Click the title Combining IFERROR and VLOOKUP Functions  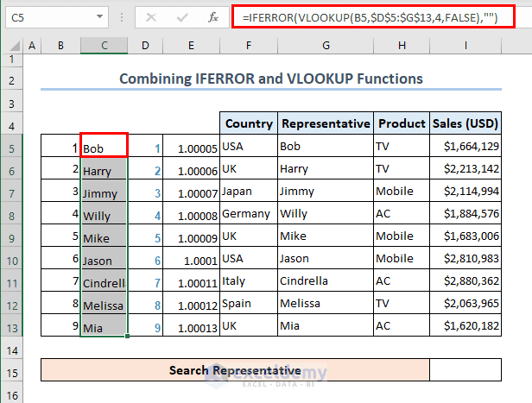[271, 79]
